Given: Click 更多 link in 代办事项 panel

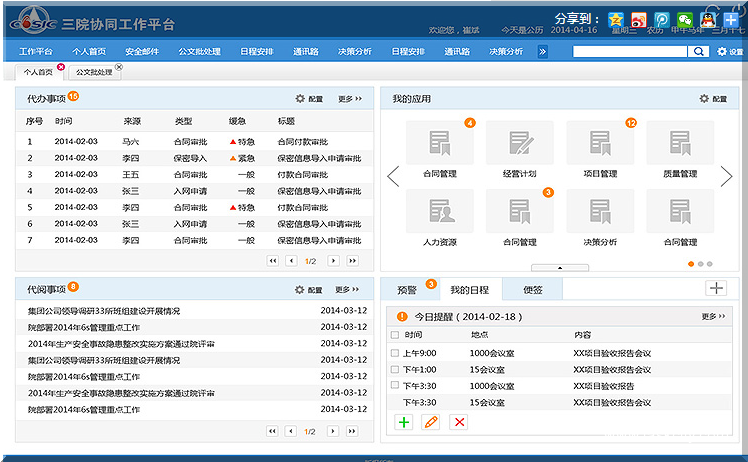Looking at the screenshot, I should [348, 99].
